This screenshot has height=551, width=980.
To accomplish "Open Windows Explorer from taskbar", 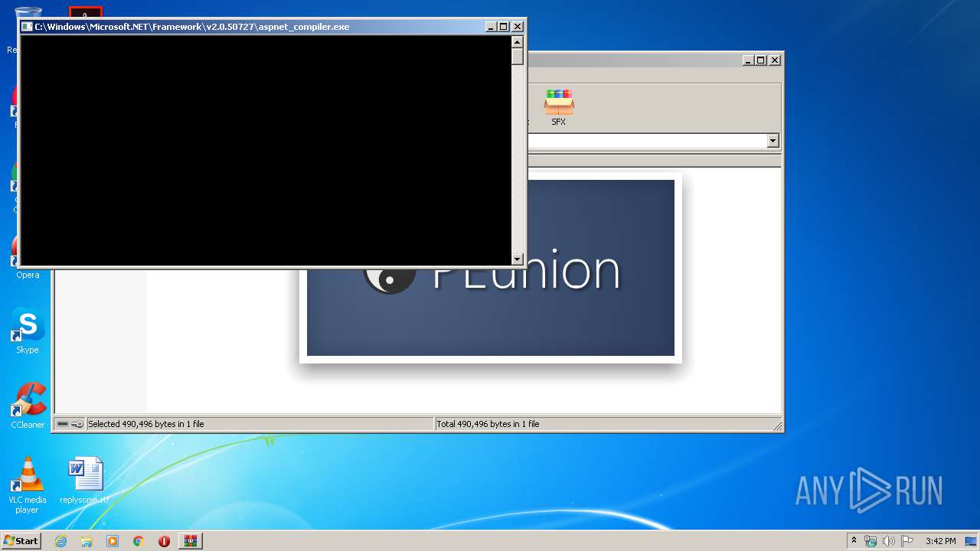I will click(x=87, y=541).
